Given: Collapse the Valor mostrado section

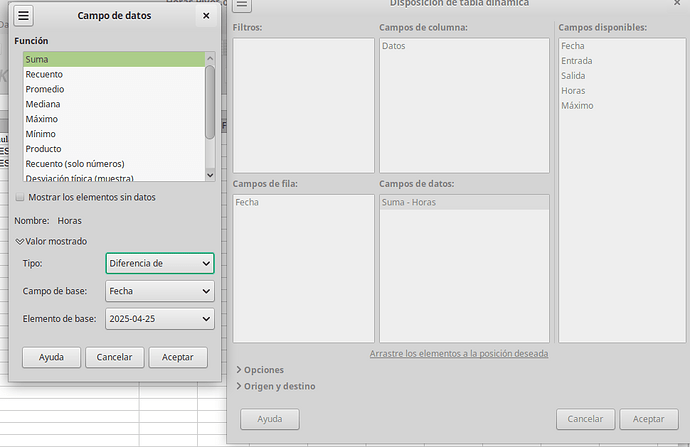Looking at the screenshot, I should [x=51, y=242].
